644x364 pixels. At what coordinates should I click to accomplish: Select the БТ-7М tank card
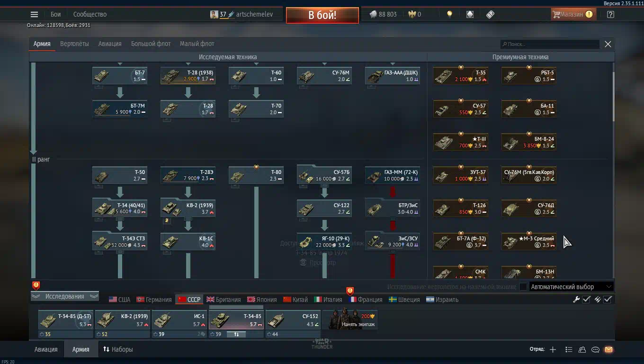coord(120,109)
